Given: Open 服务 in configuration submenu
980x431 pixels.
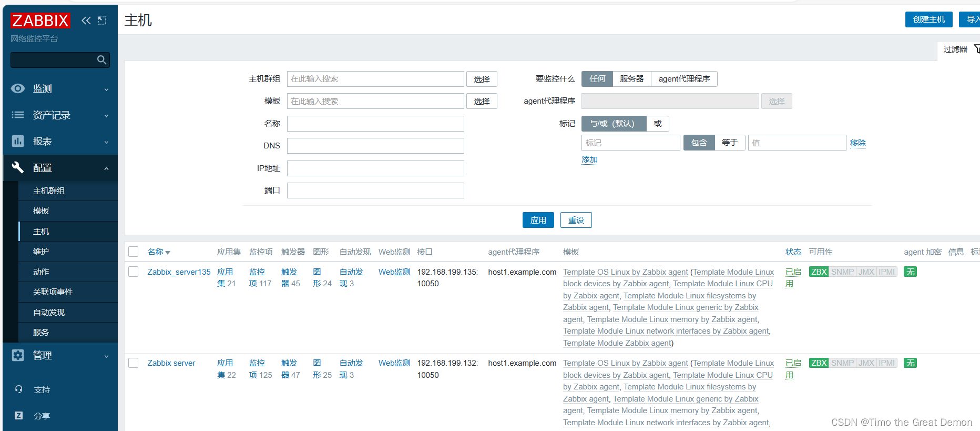Looking at the screenshot, I should tap(68, 333).
